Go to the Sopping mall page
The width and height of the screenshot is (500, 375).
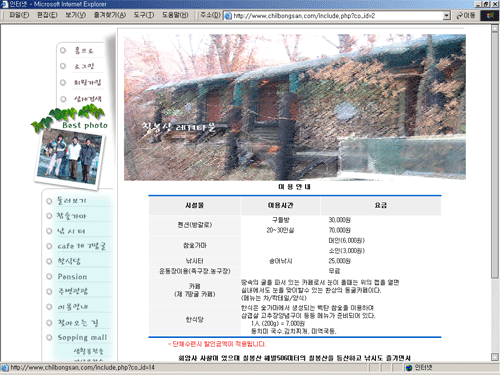(x=82, y=337)
